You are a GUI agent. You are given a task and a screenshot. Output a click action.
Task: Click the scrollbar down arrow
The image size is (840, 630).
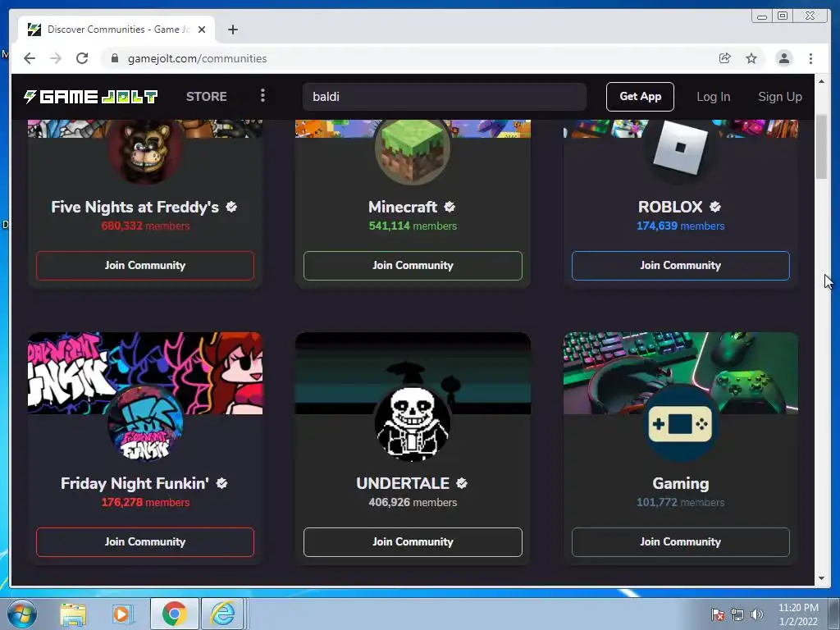(x=821, y=578)
